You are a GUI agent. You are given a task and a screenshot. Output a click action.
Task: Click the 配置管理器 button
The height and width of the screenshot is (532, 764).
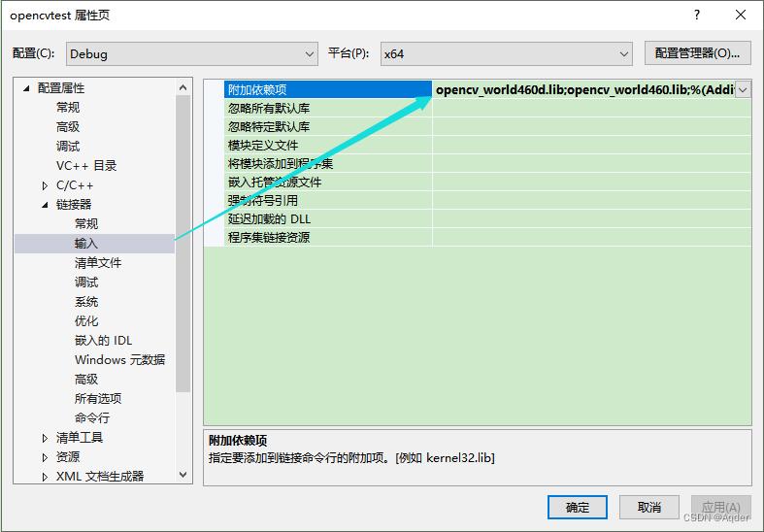(x=697, y=53)
